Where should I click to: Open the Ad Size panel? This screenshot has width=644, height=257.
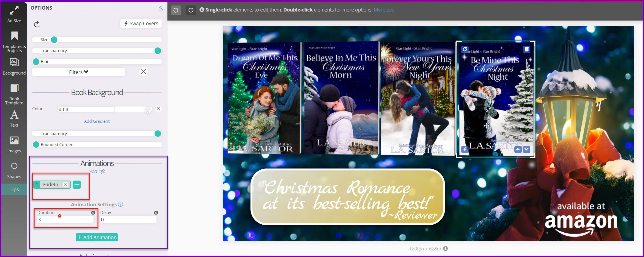(x=14, y=14)
